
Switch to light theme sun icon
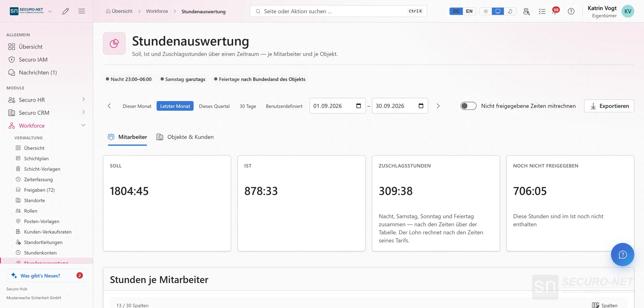pyautogui.click(x=486, y=11)
